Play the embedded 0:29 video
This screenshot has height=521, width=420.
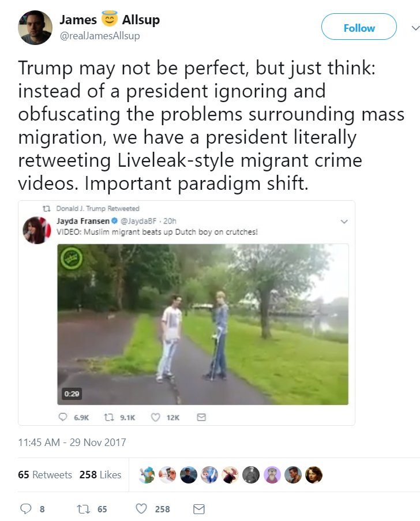click(x=202, y=324)
